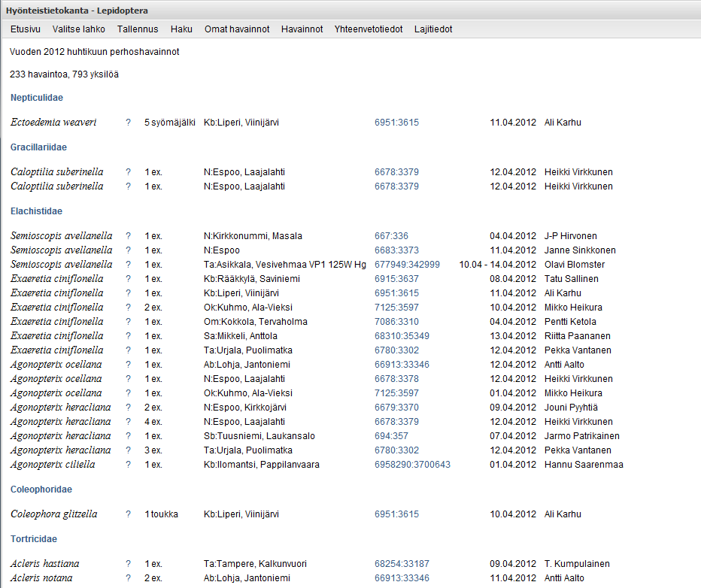The width and height of the screenshot is (701, 588).
Task: Open coordinate link 6915:3637
Action: point(396,279)
